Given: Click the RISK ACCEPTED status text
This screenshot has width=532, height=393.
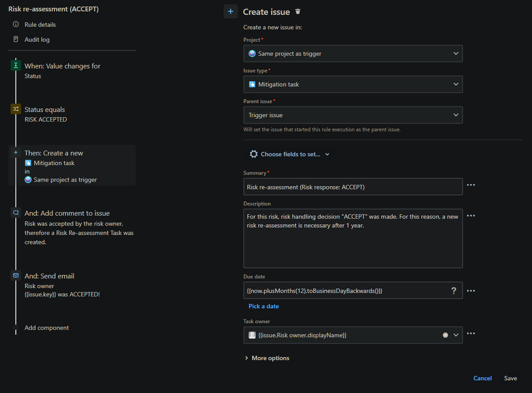Looking at the screenshot, I should [45, 119].
